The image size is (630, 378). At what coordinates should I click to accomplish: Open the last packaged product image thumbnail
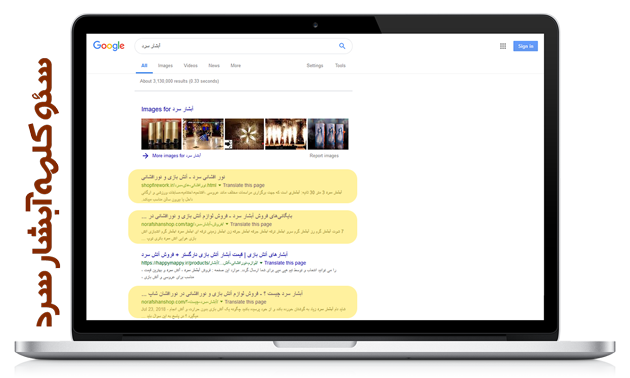328,134
